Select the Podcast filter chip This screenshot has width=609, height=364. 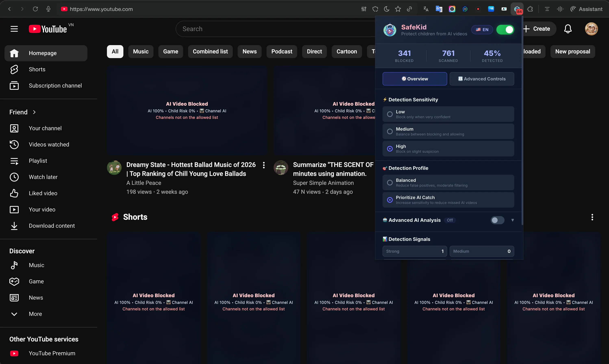pos(282,52)
